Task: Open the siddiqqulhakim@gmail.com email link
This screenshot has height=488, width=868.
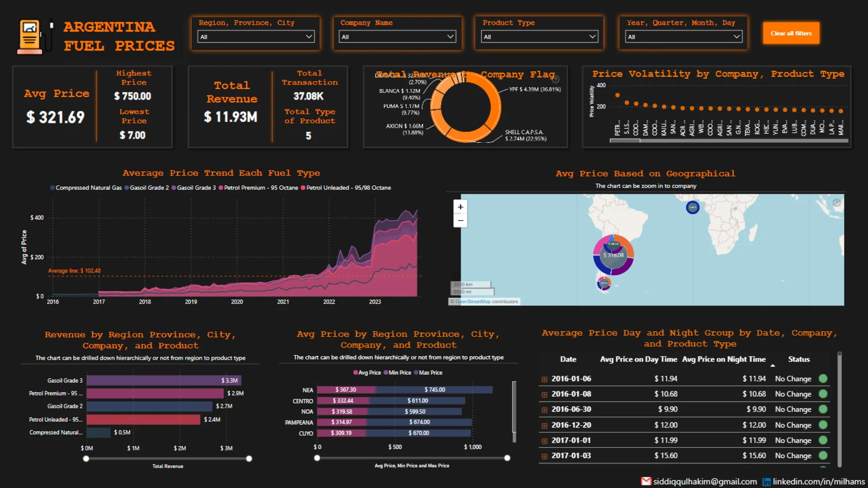Action: click(705, 482)
